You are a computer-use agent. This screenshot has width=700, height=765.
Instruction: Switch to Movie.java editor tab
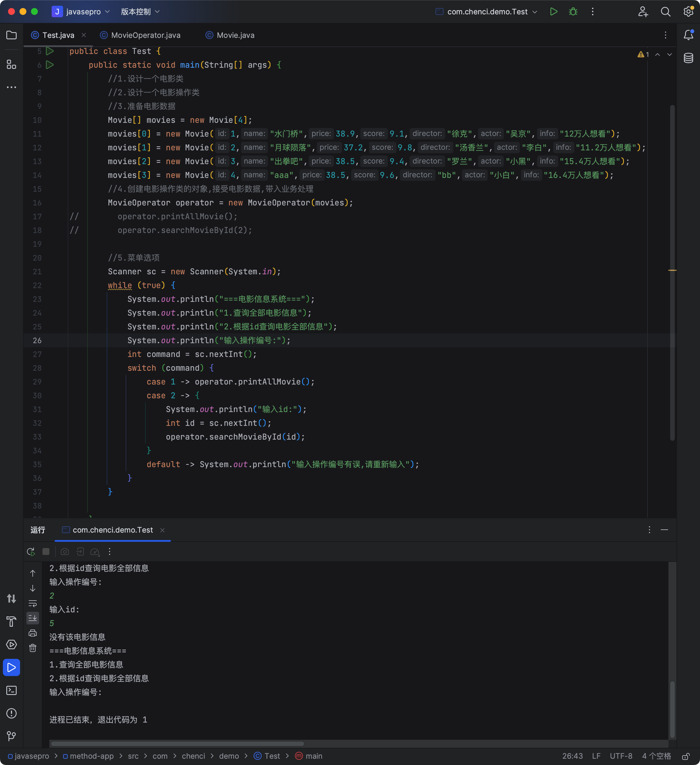click(235, 35)
